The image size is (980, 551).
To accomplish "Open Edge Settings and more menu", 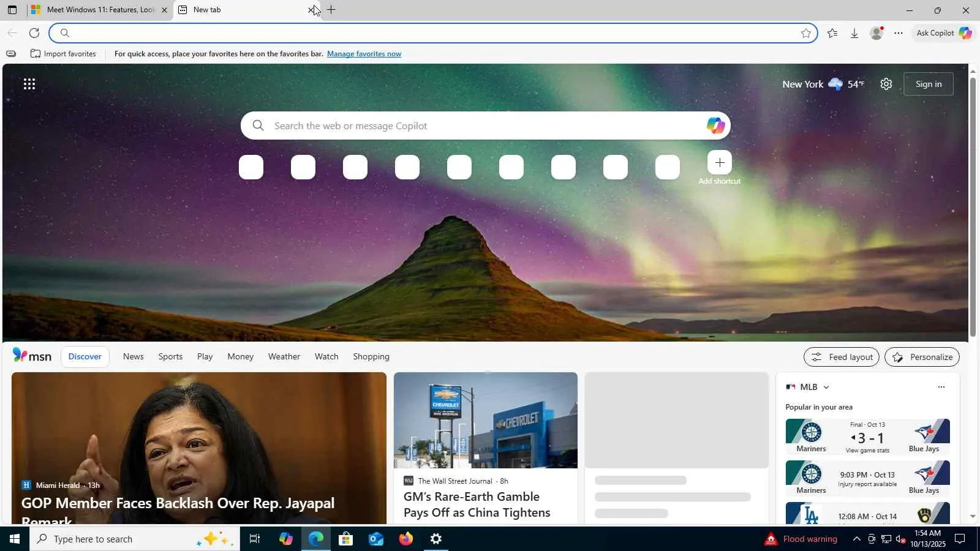I will tap(899, 33).
